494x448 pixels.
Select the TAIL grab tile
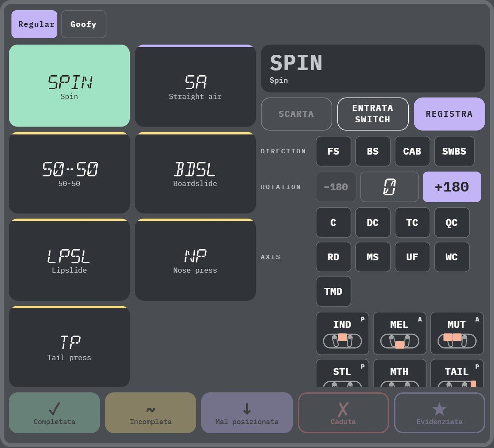point(457,373)
